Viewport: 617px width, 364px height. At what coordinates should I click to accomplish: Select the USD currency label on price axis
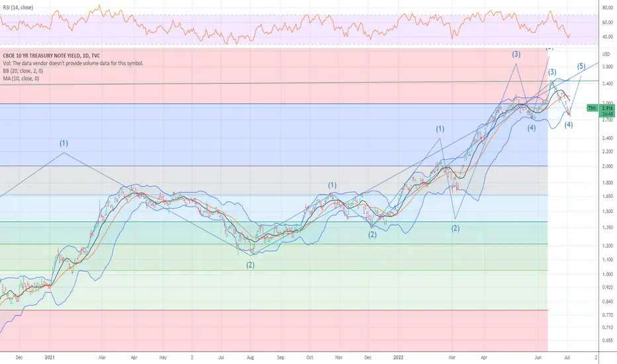[606, 54]
